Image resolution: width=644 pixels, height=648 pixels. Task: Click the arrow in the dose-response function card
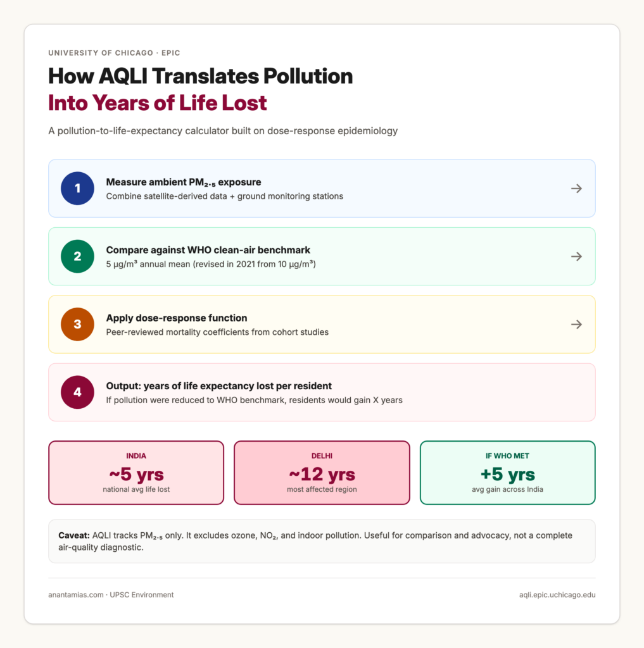[x=577, y=325]
